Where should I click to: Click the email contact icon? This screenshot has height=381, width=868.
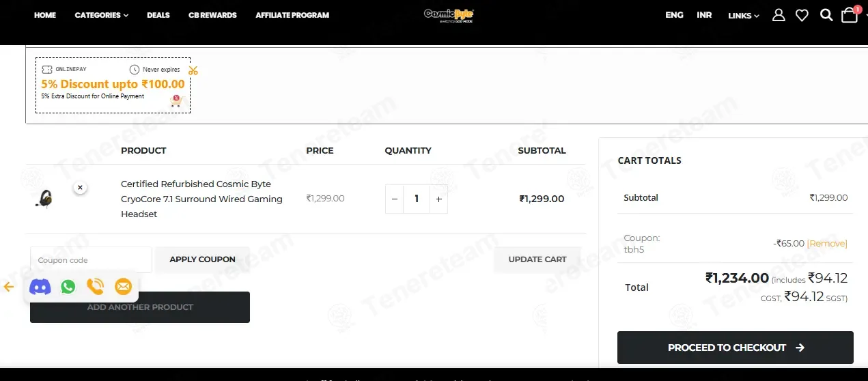click(x=123, y=287)
